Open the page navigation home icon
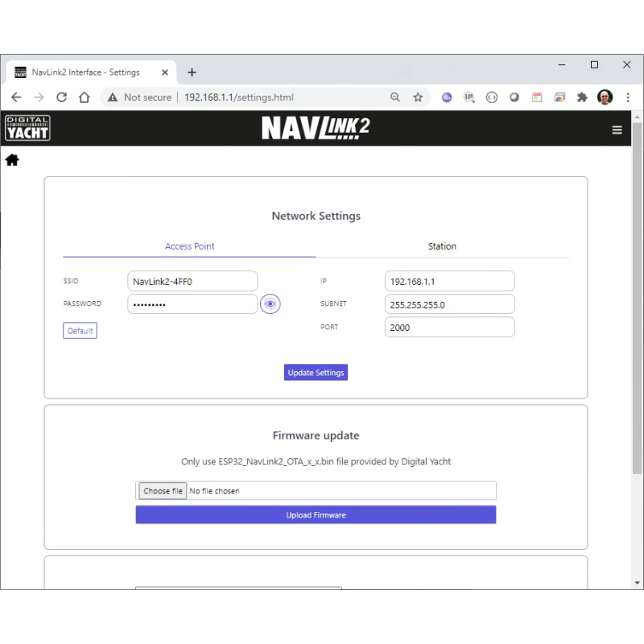This screenshot has width=644, height=644. pyautogui.click(x=12, y=159)
